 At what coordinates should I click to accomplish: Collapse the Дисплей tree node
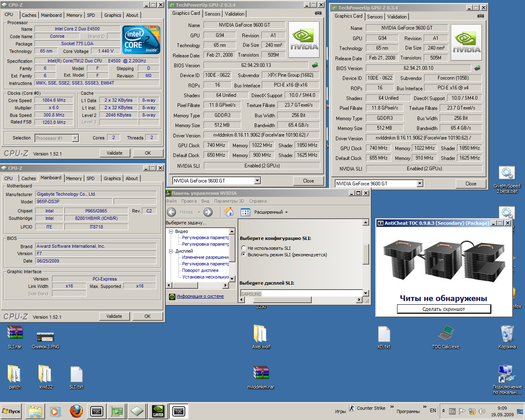(171, 251)
